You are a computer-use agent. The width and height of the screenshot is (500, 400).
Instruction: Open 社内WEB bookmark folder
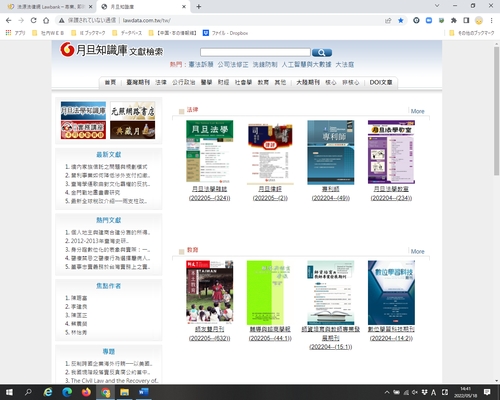pos(48,33)
